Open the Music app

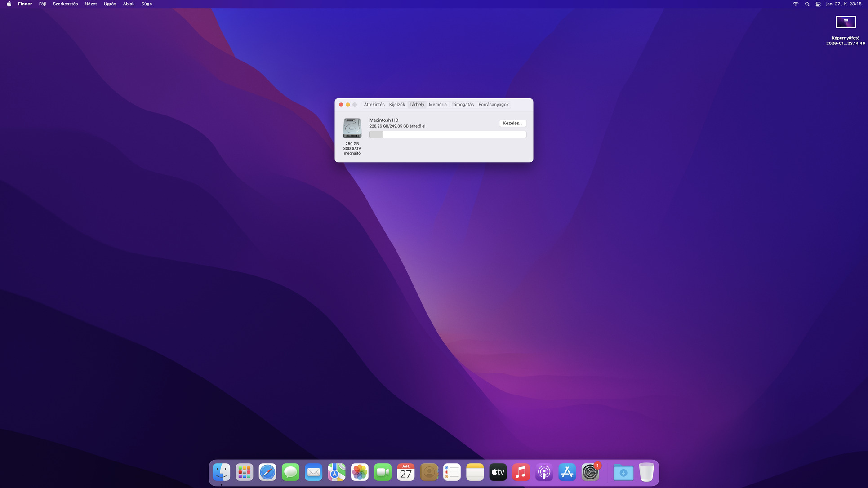coord(521,472)
